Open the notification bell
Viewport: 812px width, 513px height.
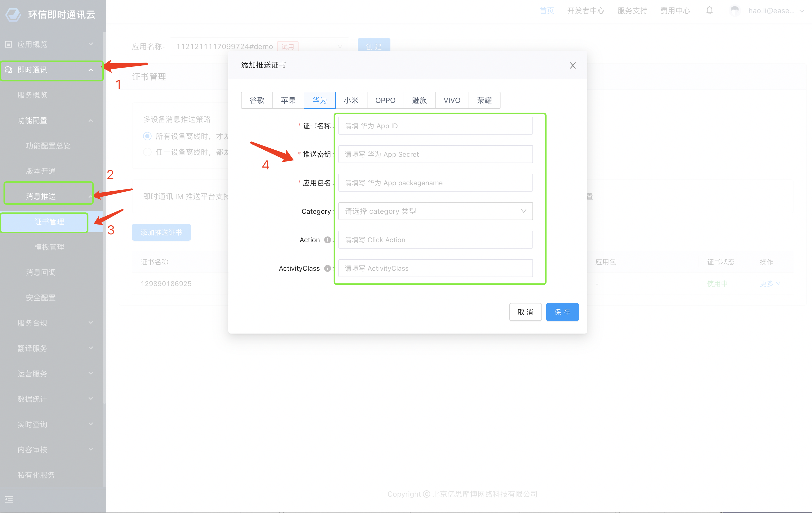click(x=710, y=11)
